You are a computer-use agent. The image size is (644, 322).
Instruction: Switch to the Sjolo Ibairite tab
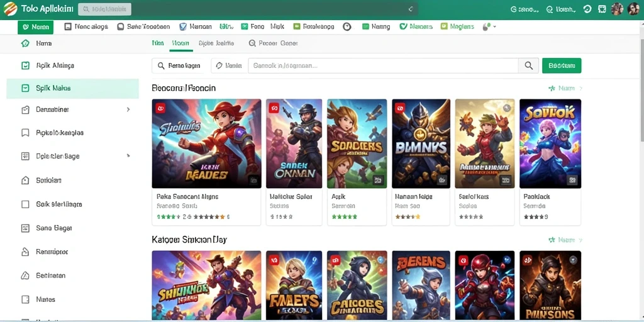tap(216, 43)
